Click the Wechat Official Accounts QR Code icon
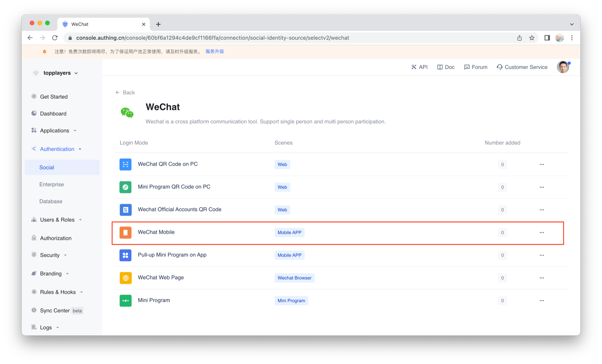This screenshot has height=364, width=602. (125, 210)
